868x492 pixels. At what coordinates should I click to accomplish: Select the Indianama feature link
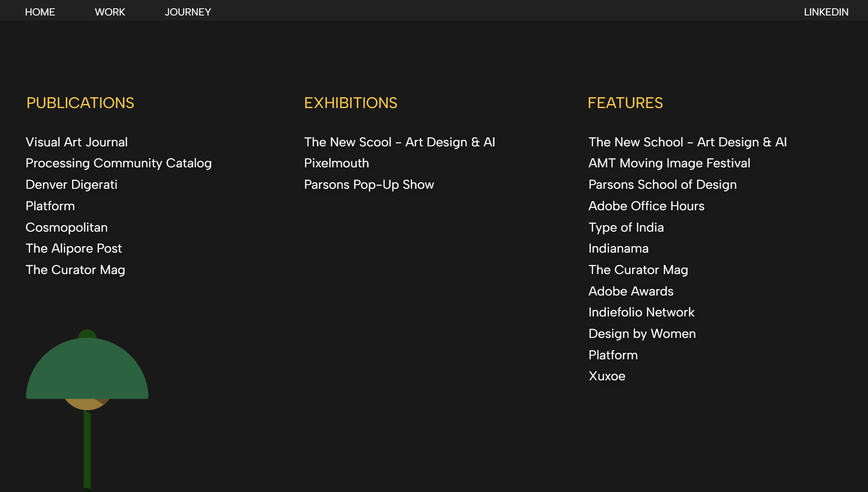[618, 249]
